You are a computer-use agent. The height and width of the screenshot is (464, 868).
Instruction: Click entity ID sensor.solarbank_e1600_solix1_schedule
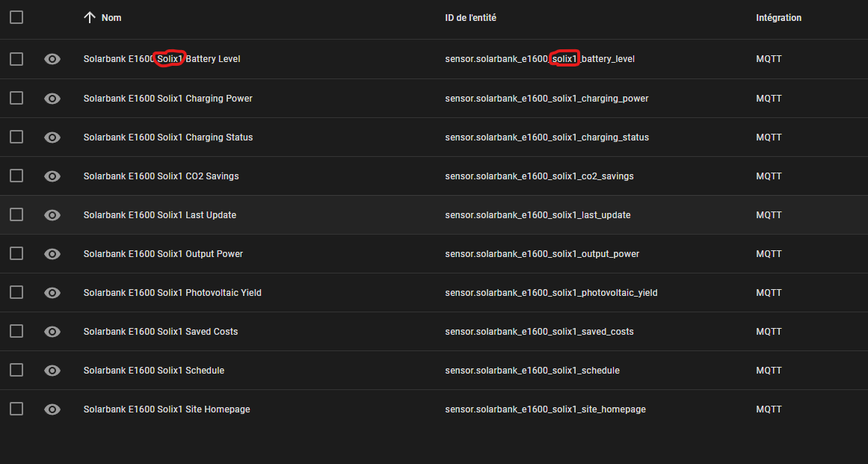tap(532, 371)
